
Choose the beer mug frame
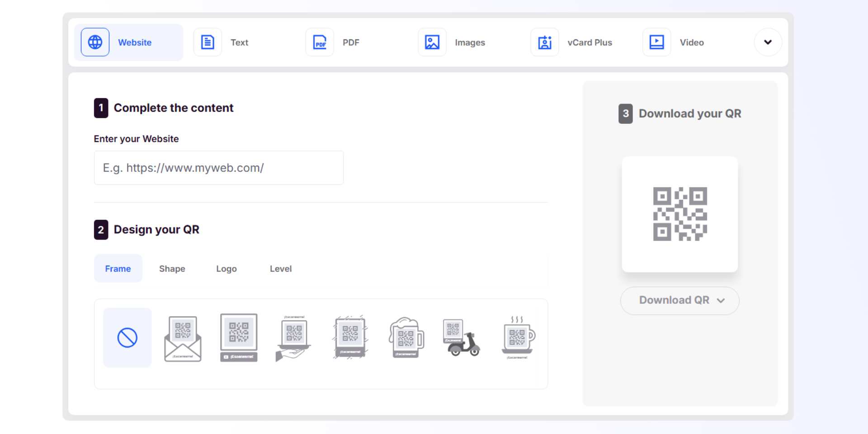[x=406, y=337]
